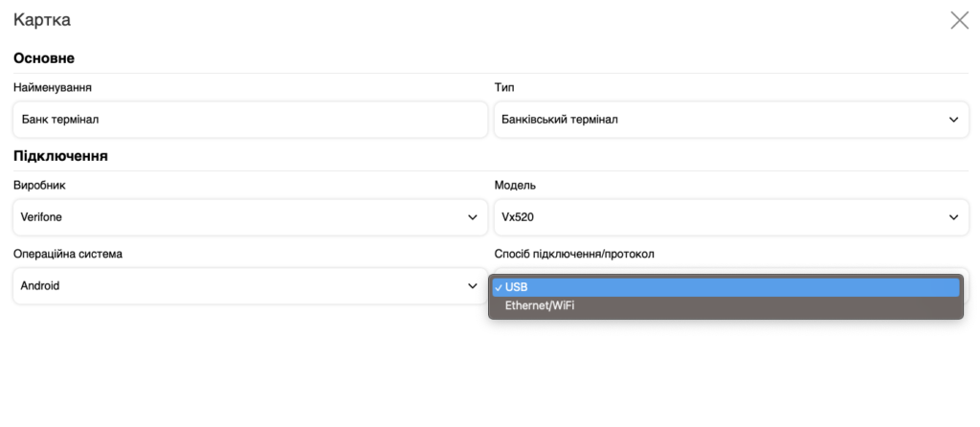This screenshot has height=427, width=980.
Task: Click the Тип field label
Action: (x=503, y=87)
